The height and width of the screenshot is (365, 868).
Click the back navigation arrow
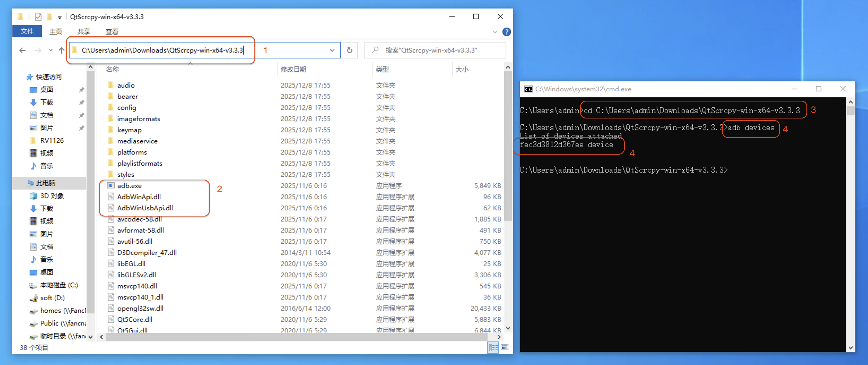pyautogui.click(x=23, y=50)
